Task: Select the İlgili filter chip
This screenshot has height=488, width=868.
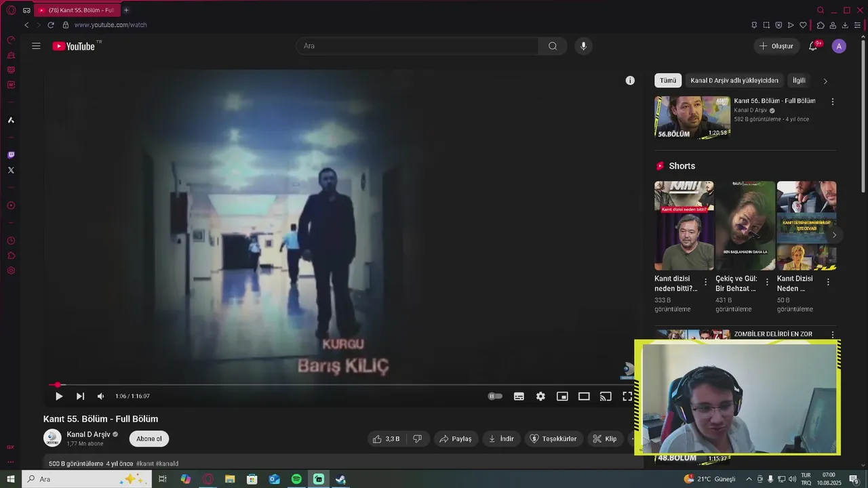Action: tap(799, 80)
